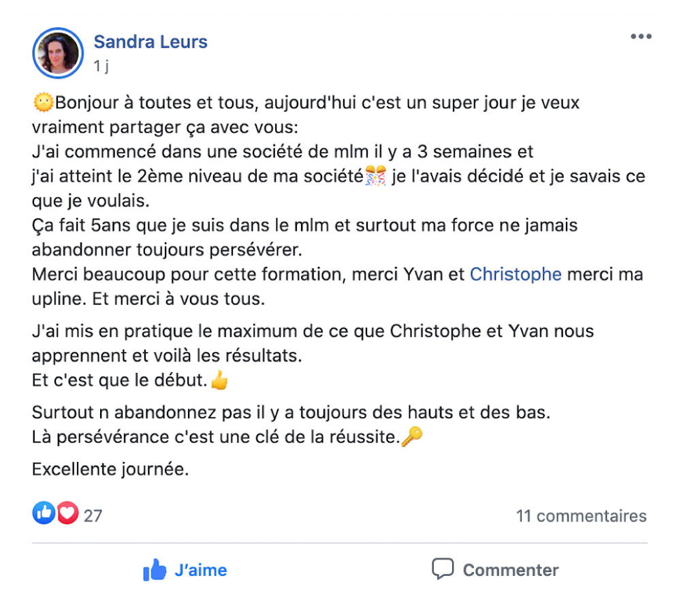Click the blue thumbs-up reaction icon
The image size is (681, 616).
tap(44, 513)
